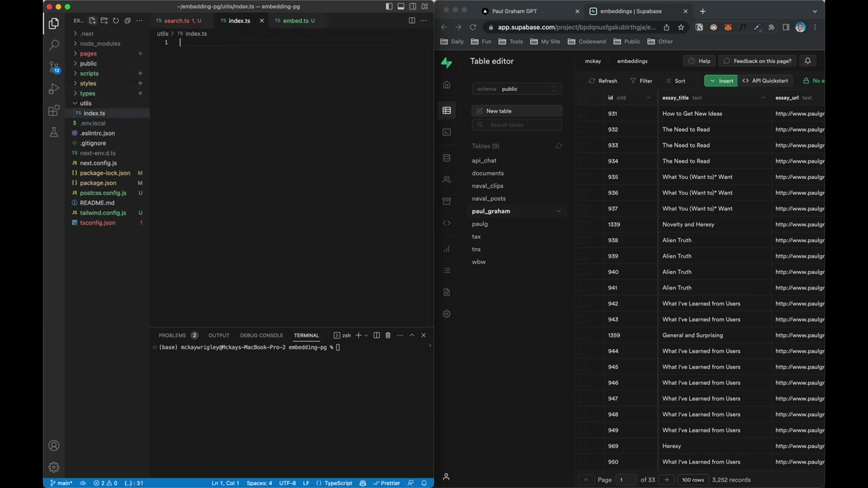Kill terminal with the trash icon
Image resolution: width=868 pixels, height=488 pixels.
click(x=388, y=335)
